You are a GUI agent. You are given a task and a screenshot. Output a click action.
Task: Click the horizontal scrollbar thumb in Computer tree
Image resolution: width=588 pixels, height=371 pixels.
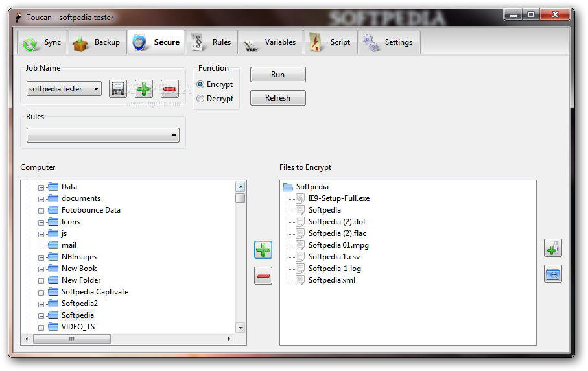72,339
